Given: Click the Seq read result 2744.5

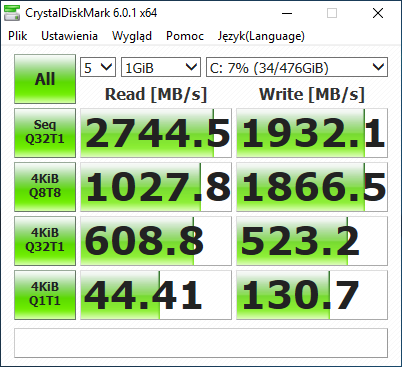Looking at the screenshot, I should point(156,133).
